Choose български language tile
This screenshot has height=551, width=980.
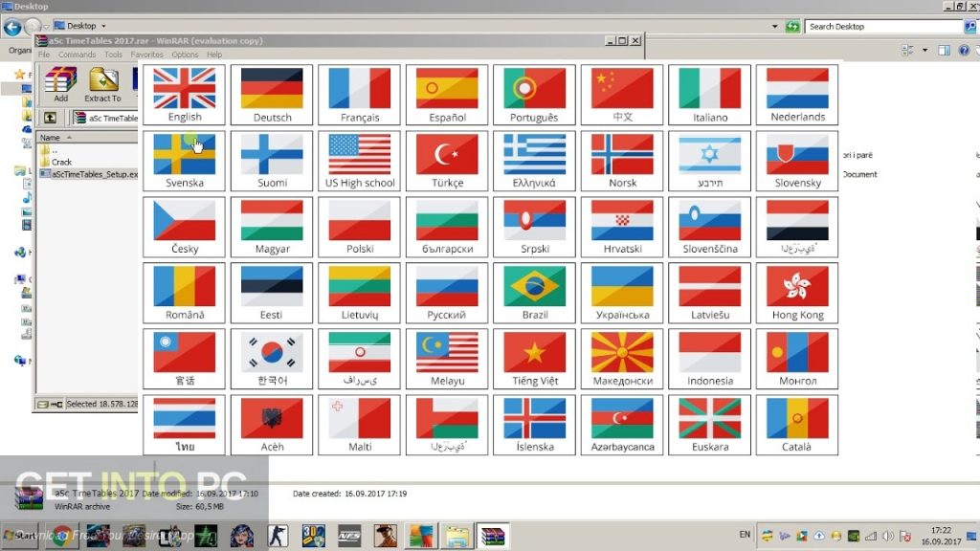(x=447, y=227)
